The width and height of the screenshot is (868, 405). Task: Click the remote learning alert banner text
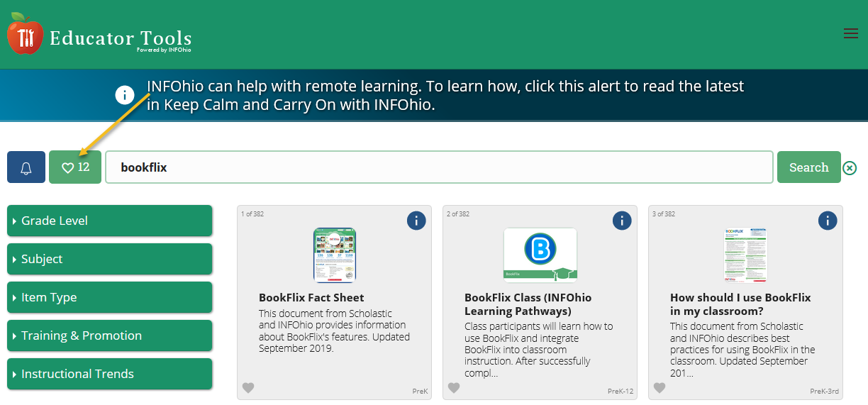[445, 96]
